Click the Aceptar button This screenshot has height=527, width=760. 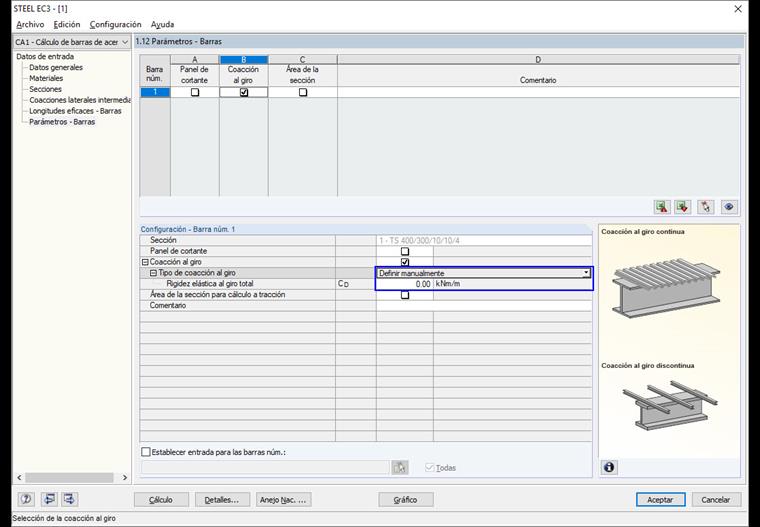tap(660, 499)
